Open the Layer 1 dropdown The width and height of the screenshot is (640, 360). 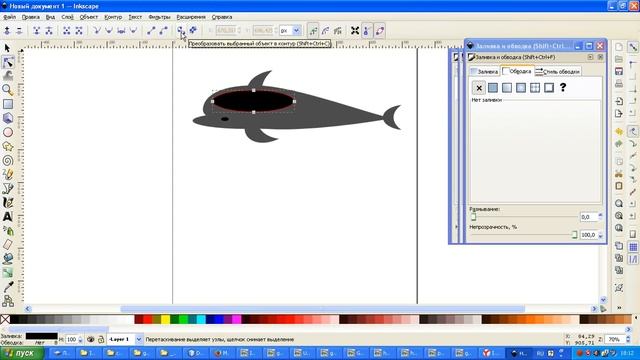[139, 339]
